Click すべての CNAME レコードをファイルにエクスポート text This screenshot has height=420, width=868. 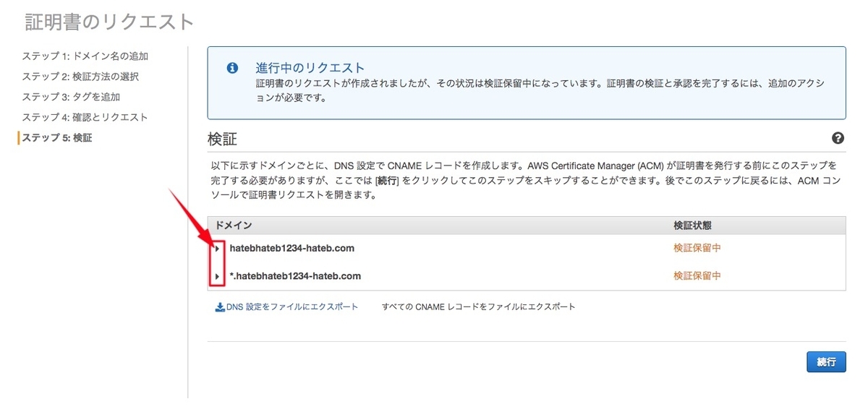coord(479,307)
